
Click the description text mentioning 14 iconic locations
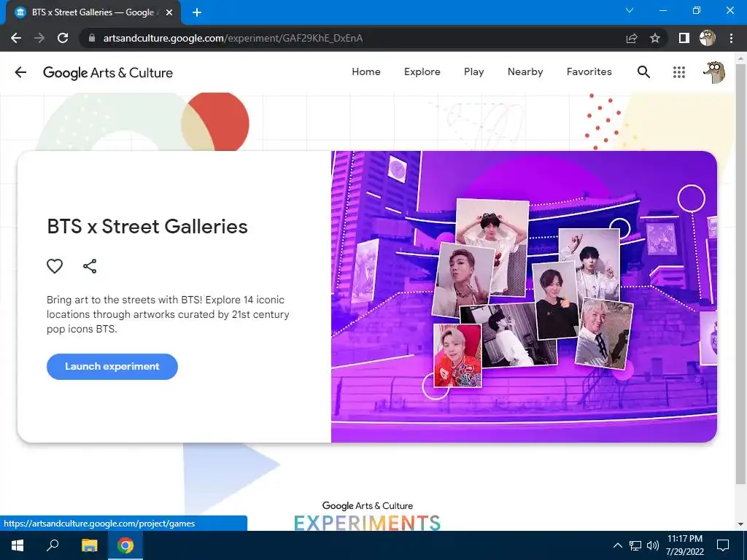(168, 314)
